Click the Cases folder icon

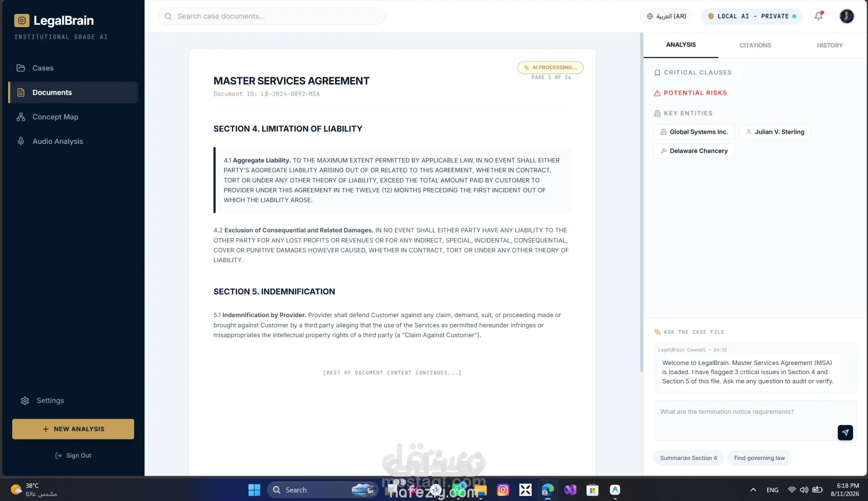21,68
